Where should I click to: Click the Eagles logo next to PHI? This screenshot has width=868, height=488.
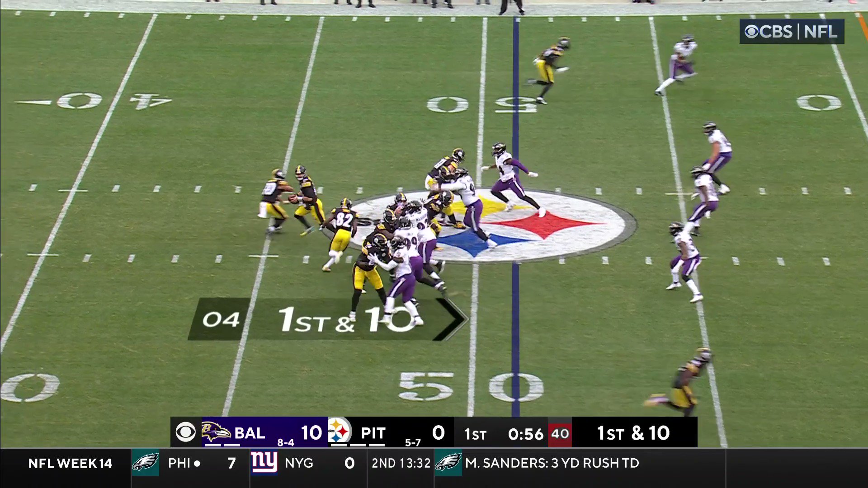[145, 463]
